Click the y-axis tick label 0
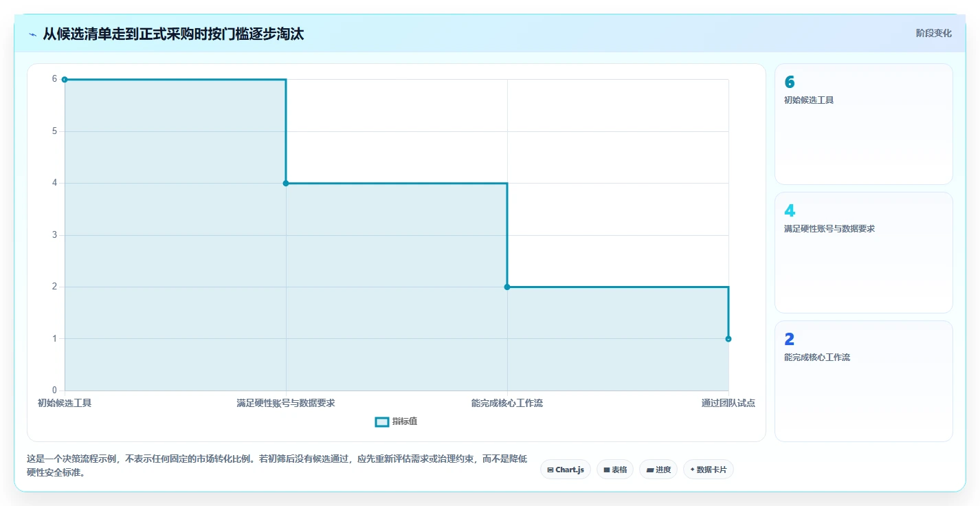 click(x=54, y=390)
